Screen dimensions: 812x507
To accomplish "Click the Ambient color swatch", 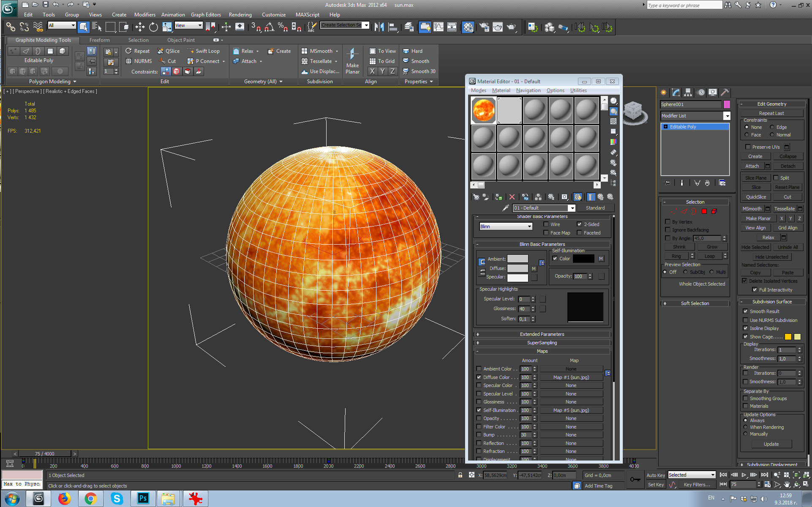I will pyautogui.click(x=518, y=259).
